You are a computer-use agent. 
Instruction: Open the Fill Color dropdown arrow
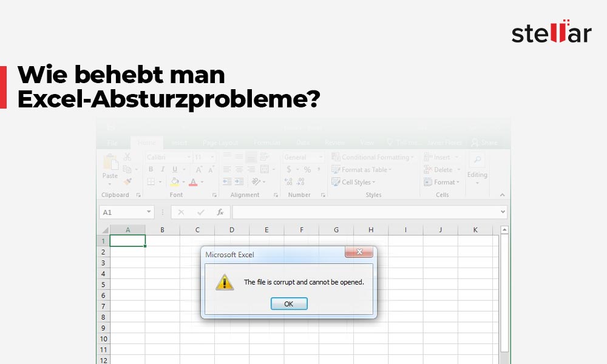(x=183, y=182)
